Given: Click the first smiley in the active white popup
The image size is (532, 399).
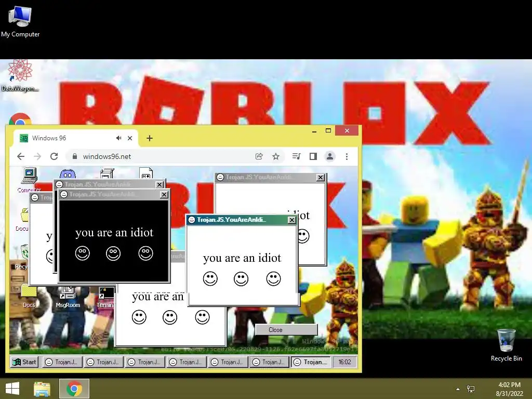Looking at the screenshot, I should click(210, 279).
